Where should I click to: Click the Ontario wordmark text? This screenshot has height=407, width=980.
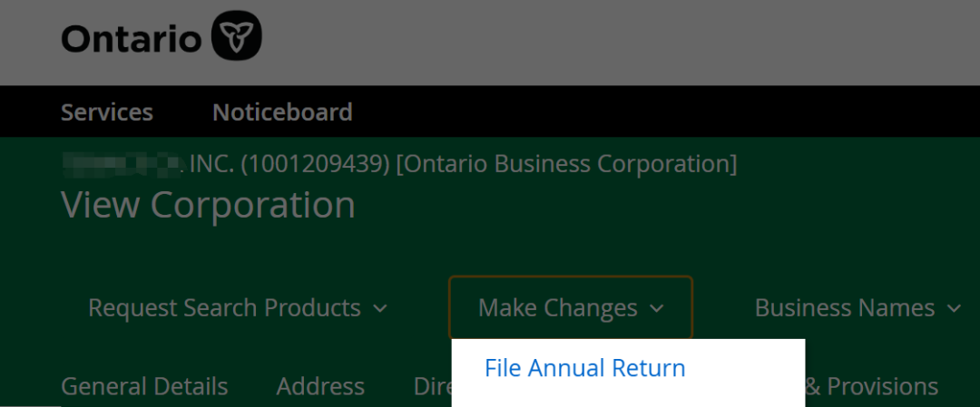click(x=132, y=39)
